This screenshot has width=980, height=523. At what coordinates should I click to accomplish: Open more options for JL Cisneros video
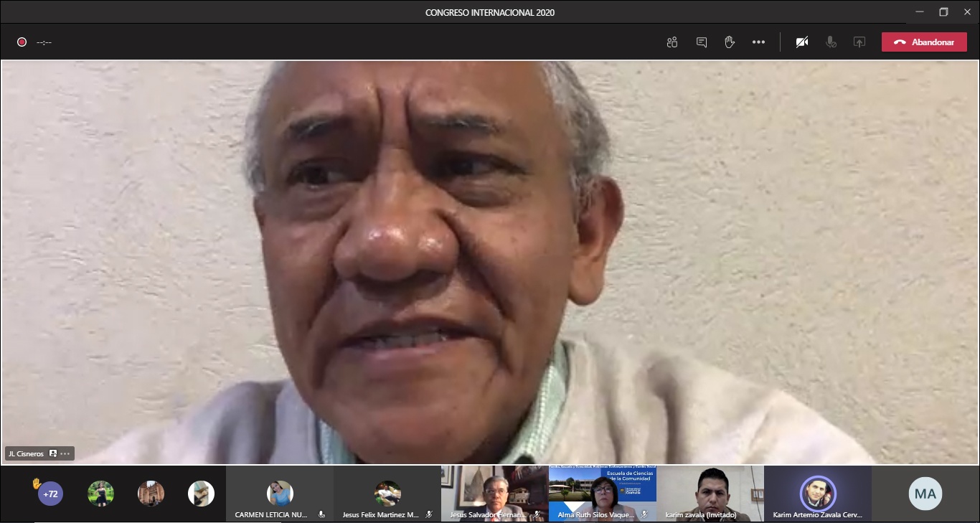pos(65,453)
